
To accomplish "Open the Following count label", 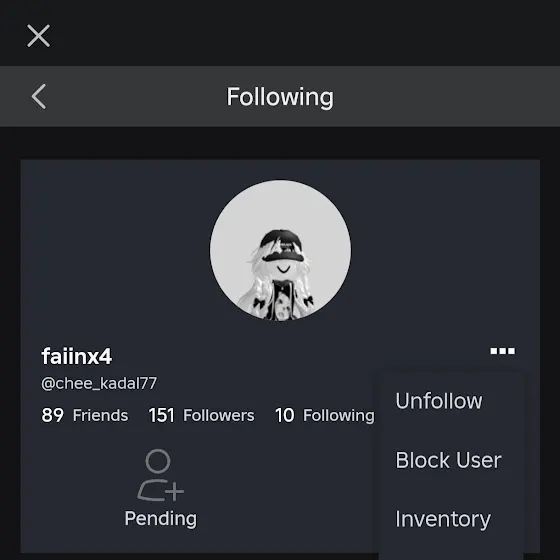I will 339,415.
